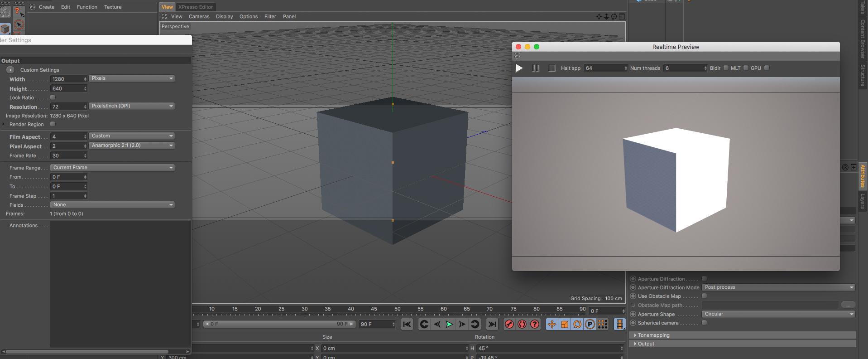Go to the start of the animation

[x=407, y=324]
